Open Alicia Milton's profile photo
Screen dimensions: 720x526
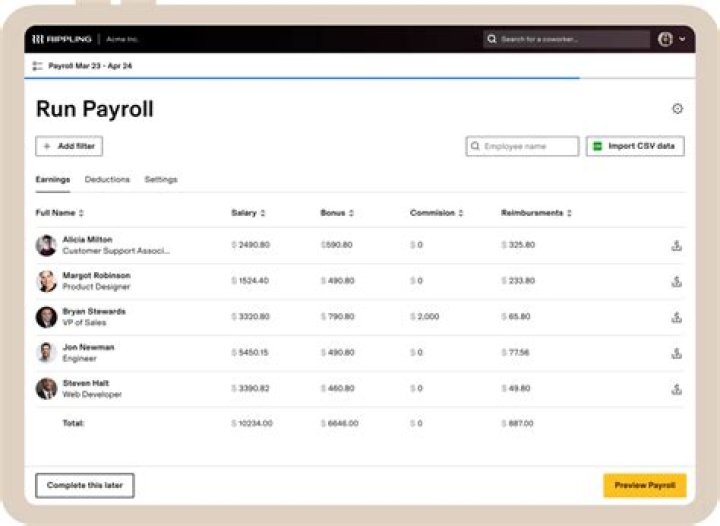pyautogui.click(x=47, y=246)
